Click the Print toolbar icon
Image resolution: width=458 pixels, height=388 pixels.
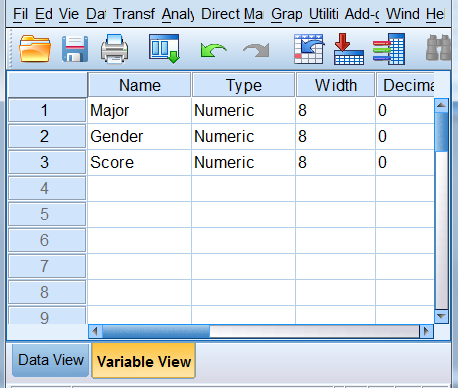[x=114, y=49]
